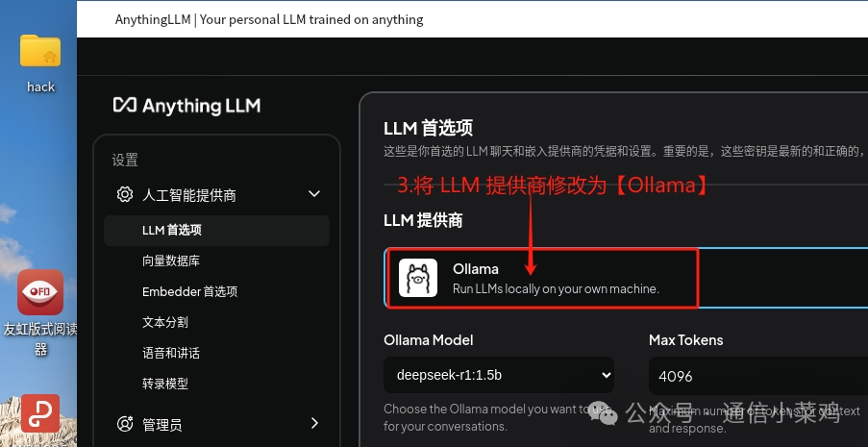868x447 pixels.
Task: Select the LLM 首选项 menu item
Action: [x=216, y=231]
